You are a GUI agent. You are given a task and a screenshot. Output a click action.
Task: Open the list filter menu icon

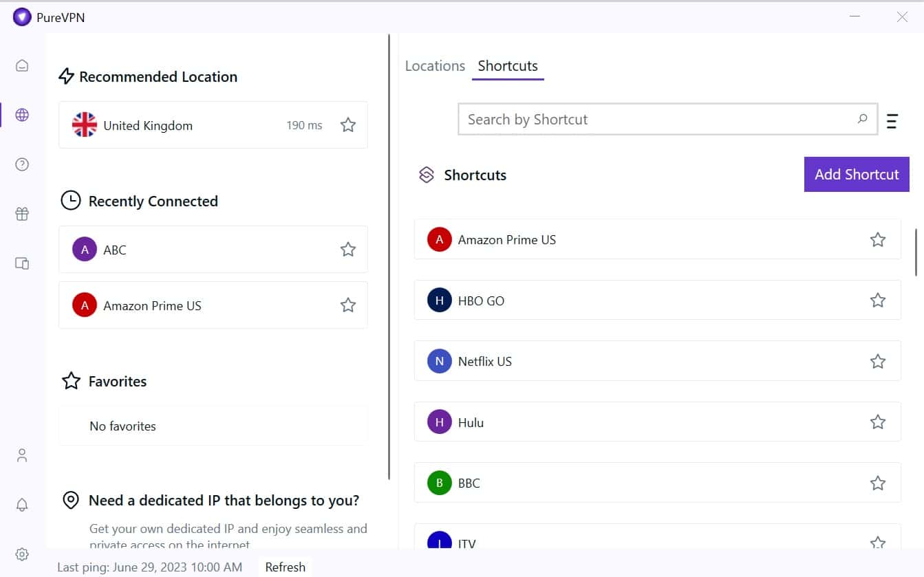coord(892,121)
